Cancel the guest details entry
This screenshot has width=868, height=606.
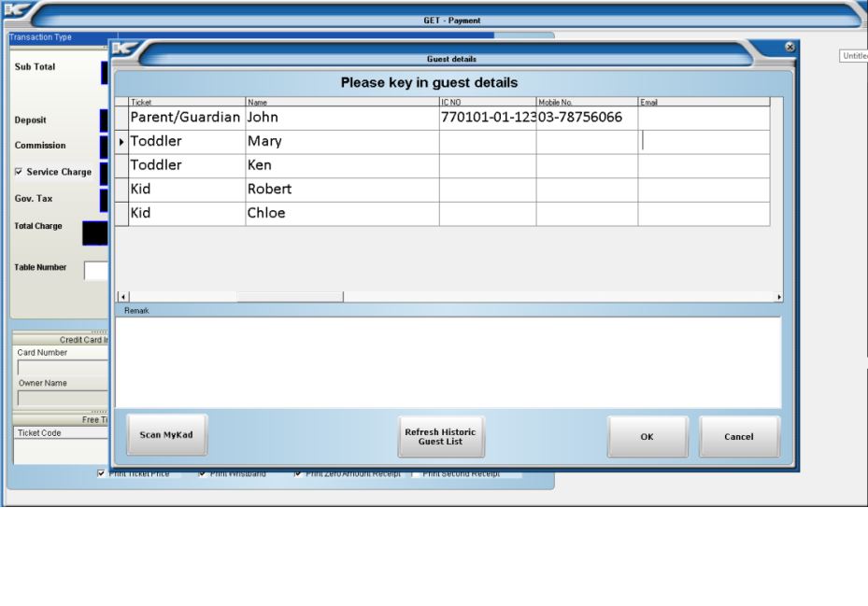point(739,437)
